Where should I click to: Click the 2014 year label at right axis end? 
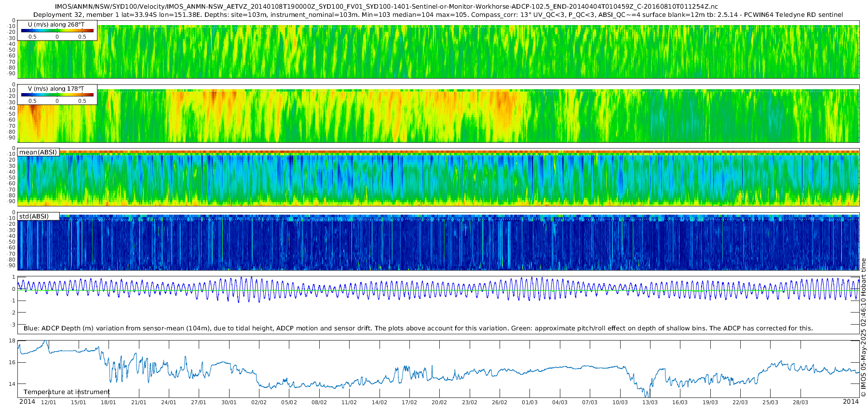pos(851,402)
